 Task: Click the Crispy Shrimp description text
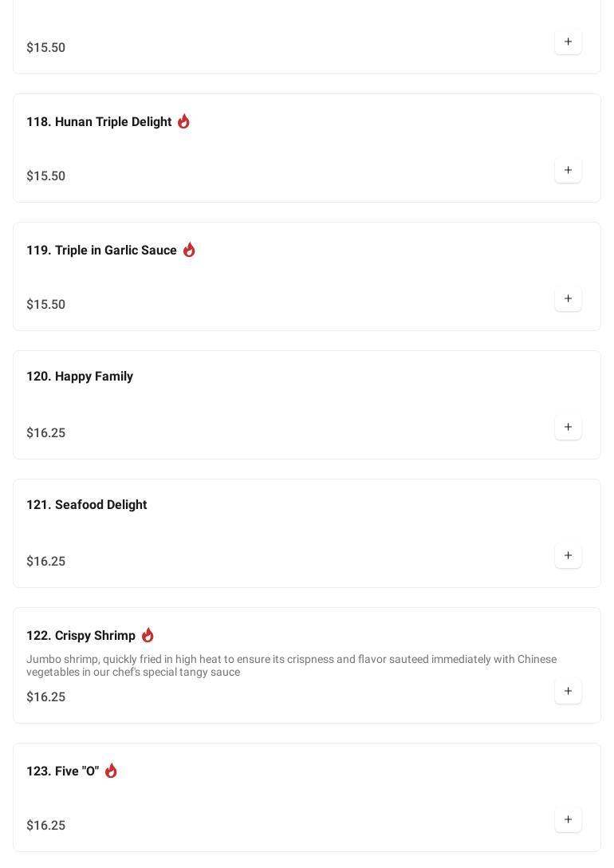(291, 665)
